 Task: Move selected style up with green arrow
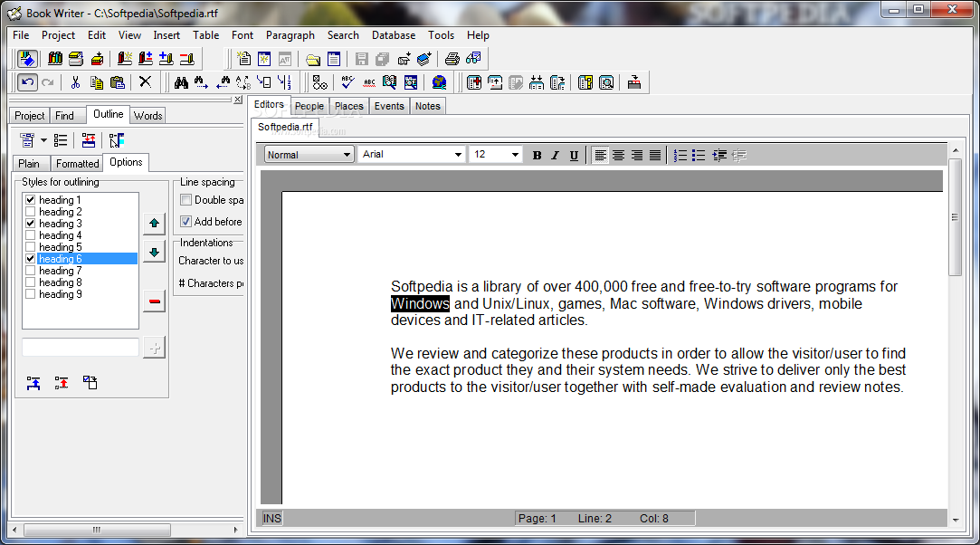[x=155, y=223]
